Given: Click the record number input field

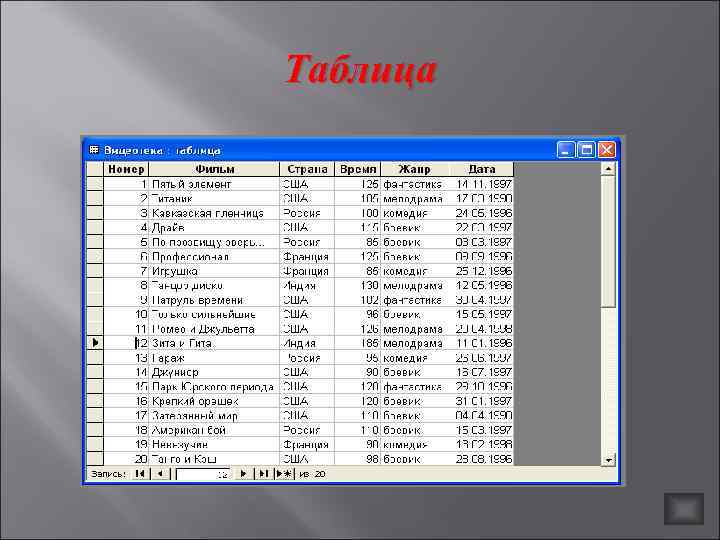Looking at the screenshot, I should pyautogui.click(x=202, y=474).
